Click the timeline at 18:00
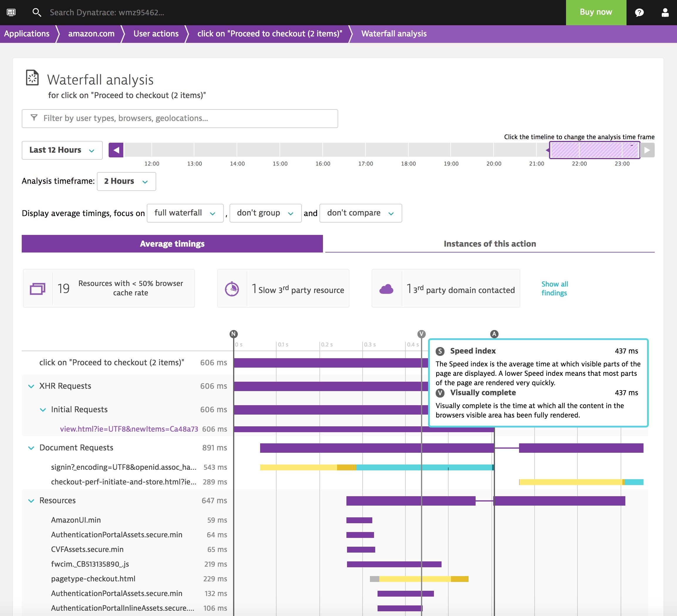The height and width of the screenshot is (616, 677). click(408, 150)
